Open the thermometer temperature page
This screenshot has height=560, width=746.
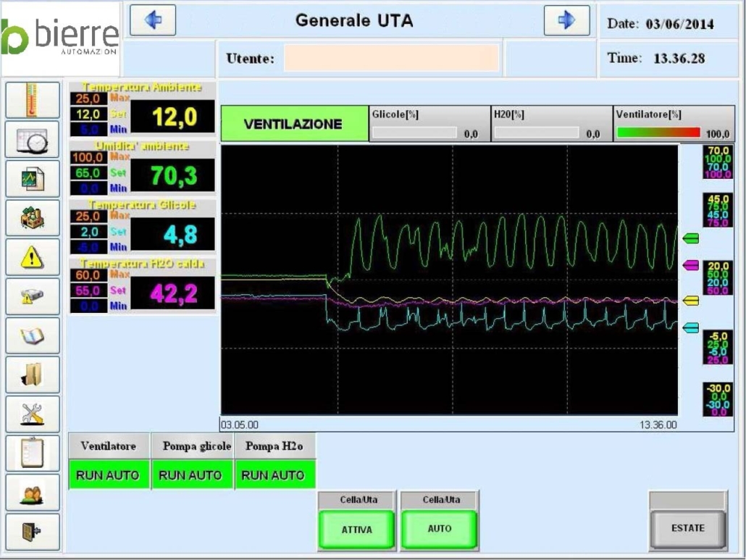[x=32, y=100]
